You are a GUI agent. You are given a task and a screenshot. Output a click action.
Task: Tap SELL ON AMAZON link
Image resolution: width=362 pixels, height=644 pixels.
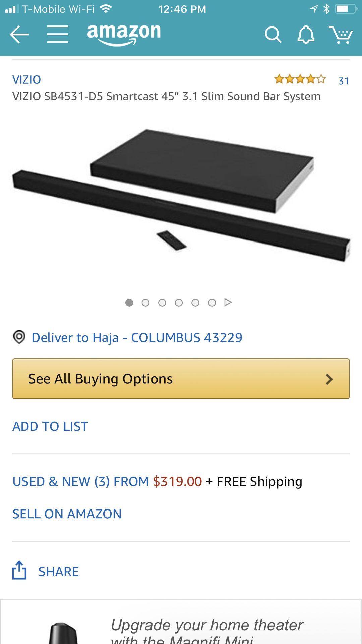pyautogui.click(x=67, y=514)
